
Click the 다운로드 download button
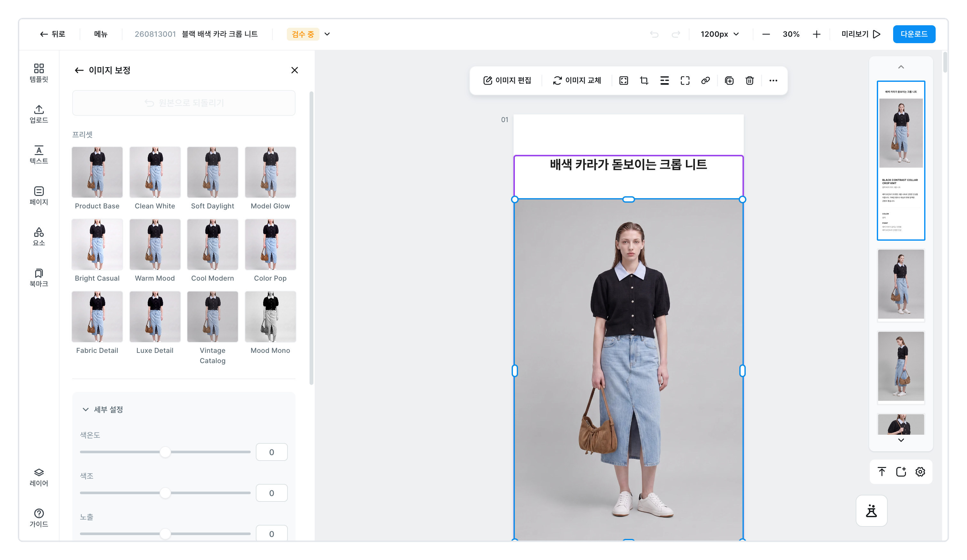(x=914, y=34)
